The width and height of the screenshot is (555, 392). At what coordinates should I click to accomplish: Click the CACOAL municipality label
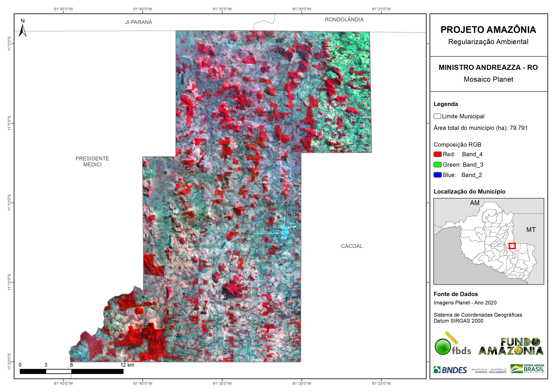tap(352, 246)
